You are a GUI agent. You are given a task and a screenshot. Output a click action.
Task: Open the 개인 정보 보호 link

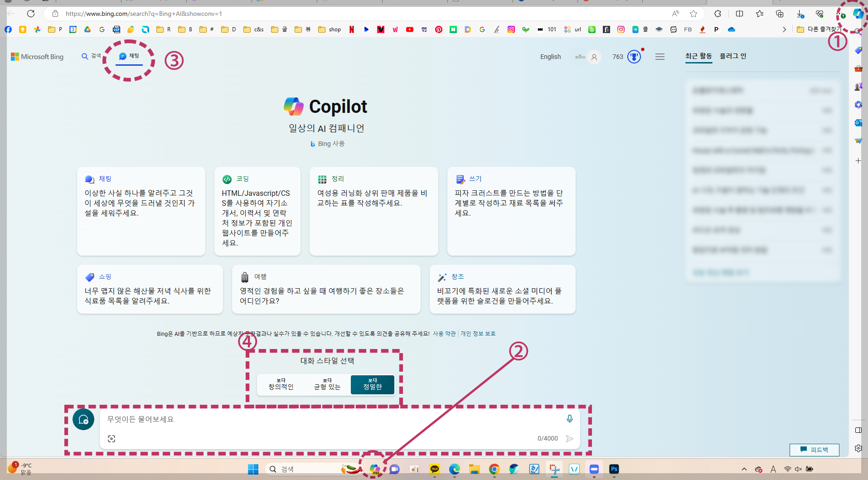tap(478, 334)
